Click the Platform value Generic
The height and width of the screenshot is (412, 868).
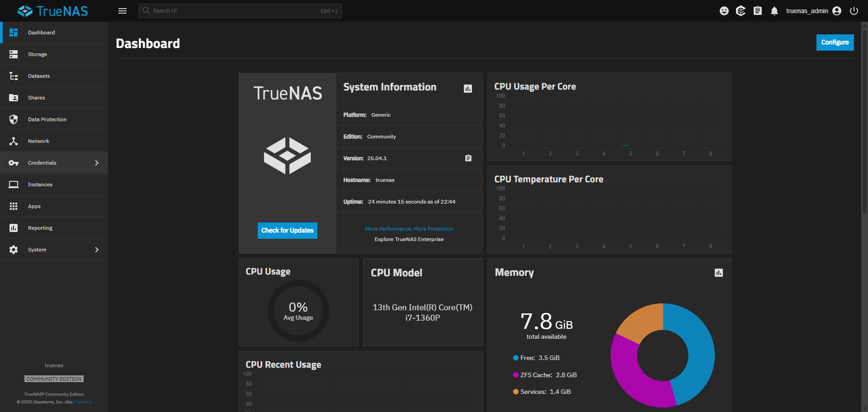pos(381,115)
